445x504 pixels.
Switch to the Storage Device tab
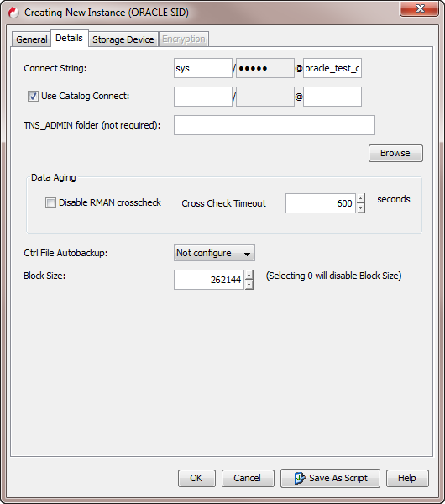point(123,39)
